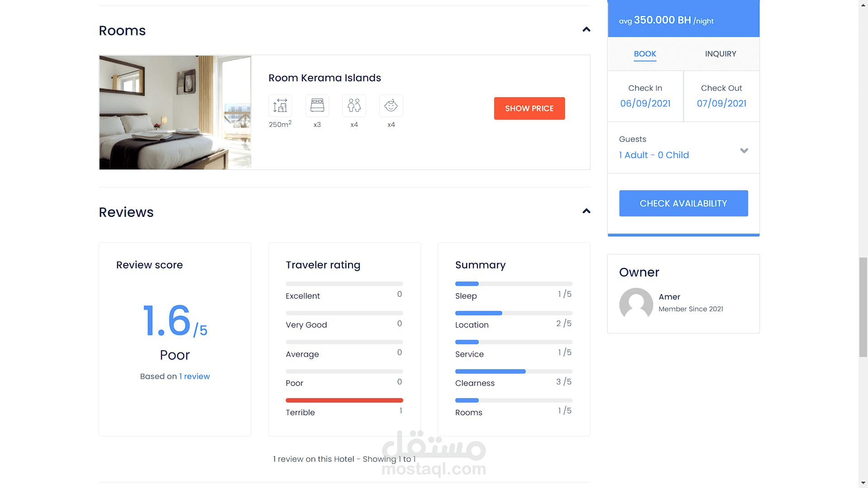Click the children capacity baby icon
The width and height of the screenshot is (868, 488).
(x=391, y=106)
